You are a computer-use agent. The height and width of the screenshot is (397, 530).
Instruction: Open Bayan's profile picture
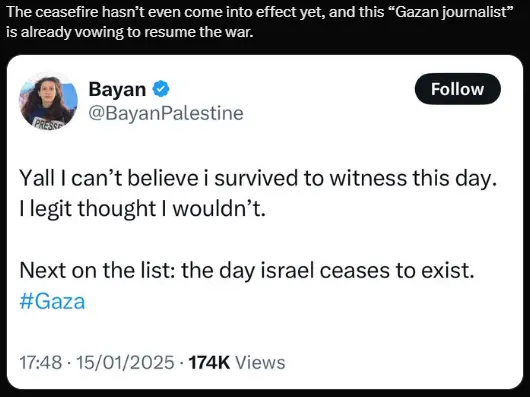tap(48, 101)
